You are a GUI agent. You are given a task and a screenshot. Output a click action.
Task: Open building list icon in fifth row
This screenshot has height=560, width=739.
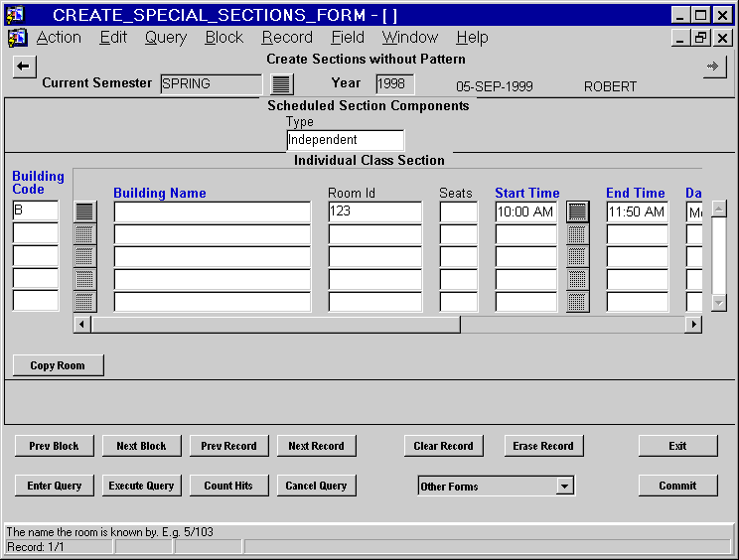tap(84, 302)
